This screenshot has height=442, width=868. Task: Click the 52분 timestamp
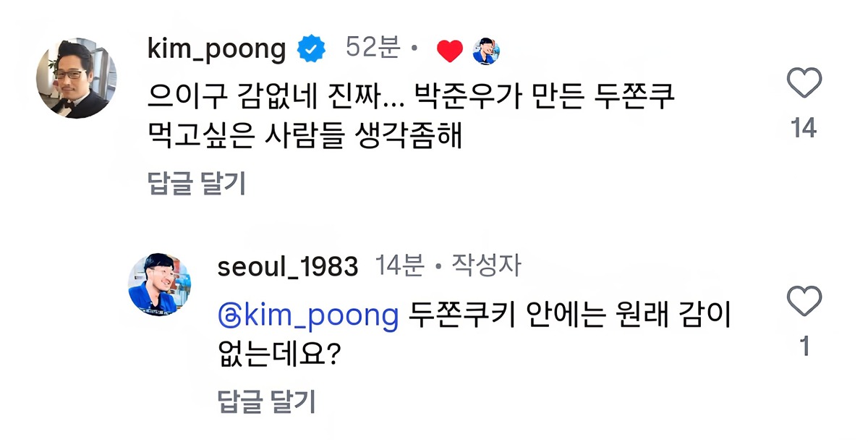[x=373, y=48]
